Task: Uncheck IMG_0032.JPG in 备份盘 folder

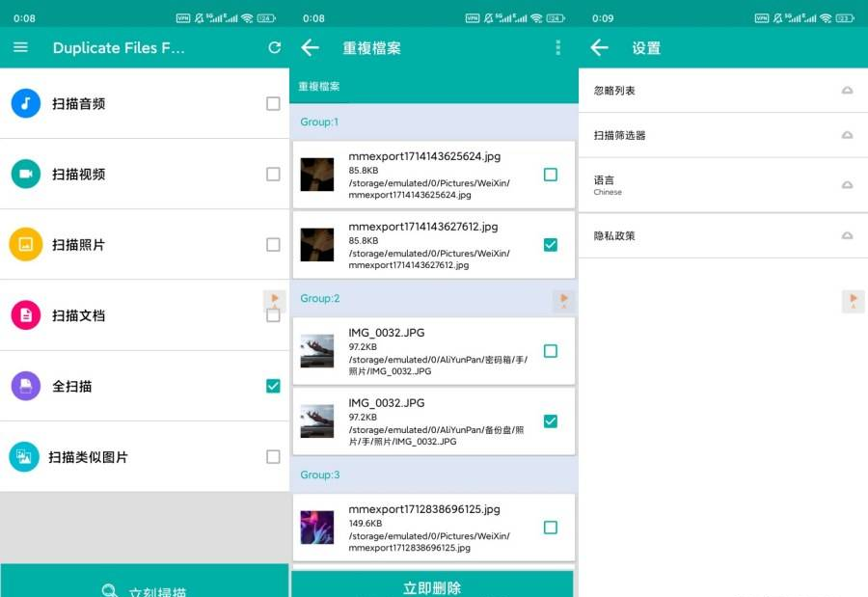Action: click(551, 421)
